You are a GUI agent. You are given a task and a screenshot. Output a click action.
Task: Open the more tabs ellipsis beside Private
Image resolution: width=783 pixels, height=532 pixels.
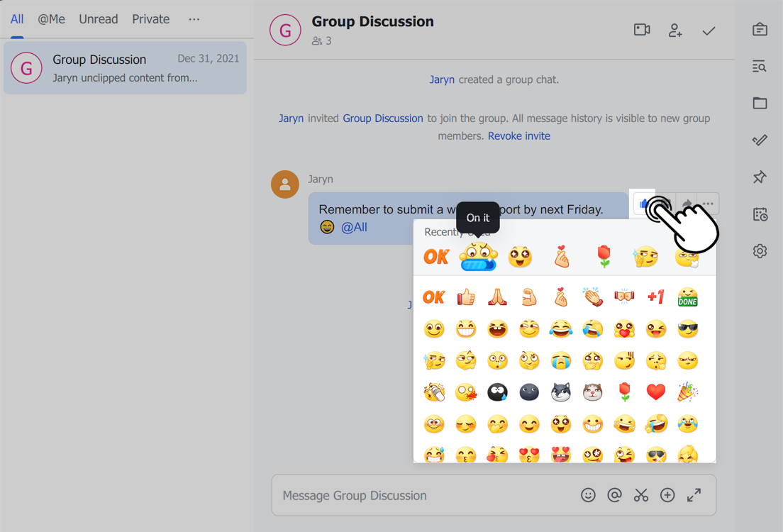[194, 19]
